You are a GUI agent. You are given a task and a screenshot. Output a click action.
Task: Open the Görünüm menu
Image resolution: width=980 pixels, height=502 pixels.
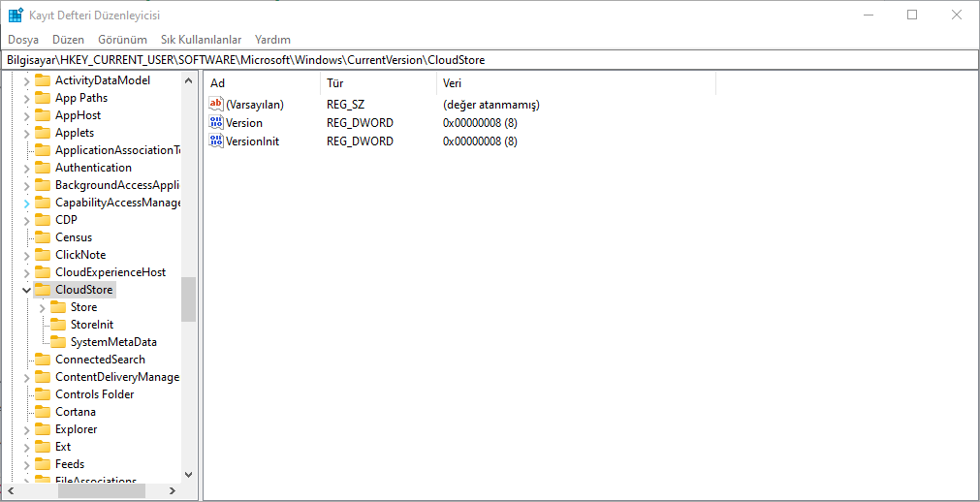tap(122, 40)
